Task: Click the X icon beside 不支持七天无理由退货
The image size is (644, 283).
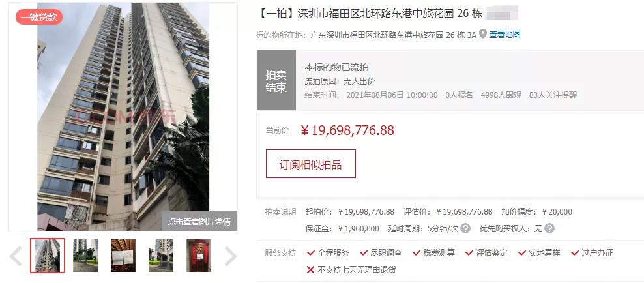Action: point(311,270)
